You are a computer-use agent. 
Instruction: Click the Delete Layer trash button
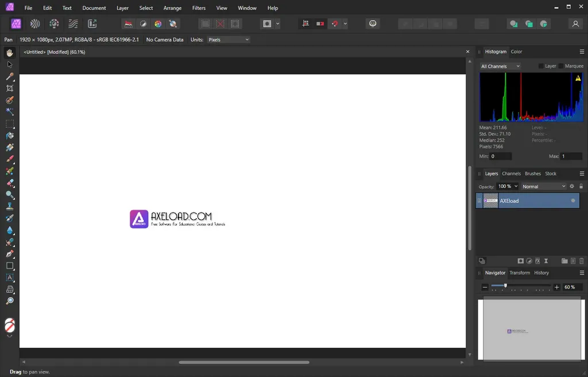[x=582, y=261]
